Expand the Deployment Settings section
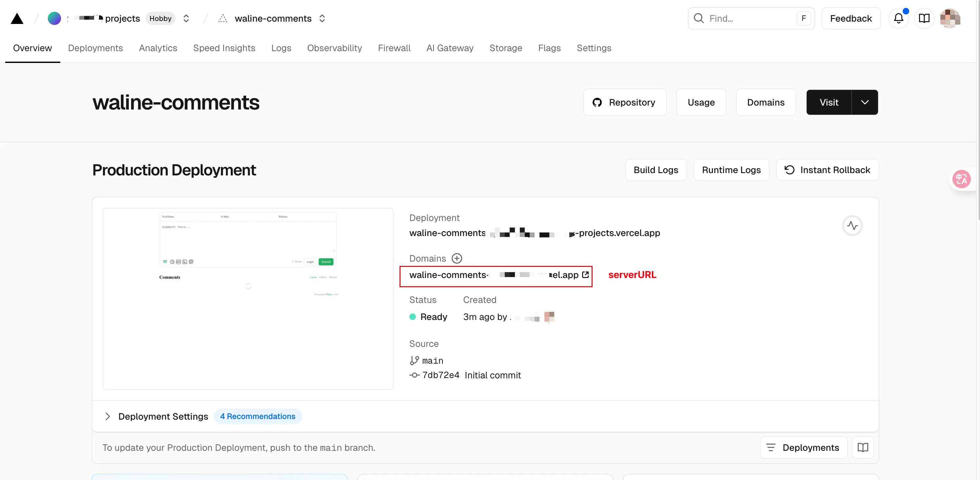 (x=108, y=416)
